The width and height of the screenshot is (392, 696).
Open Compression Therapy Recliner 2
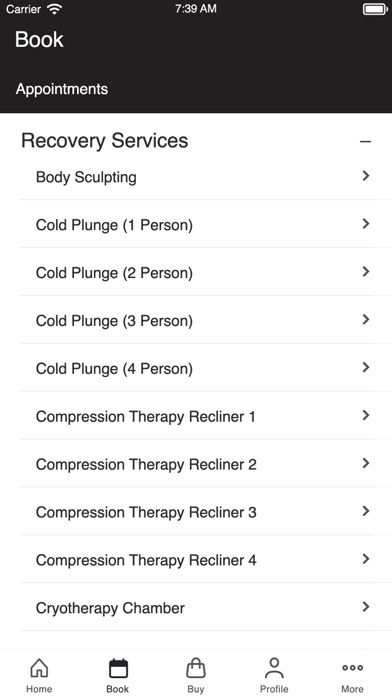click(x=206, y=464)
